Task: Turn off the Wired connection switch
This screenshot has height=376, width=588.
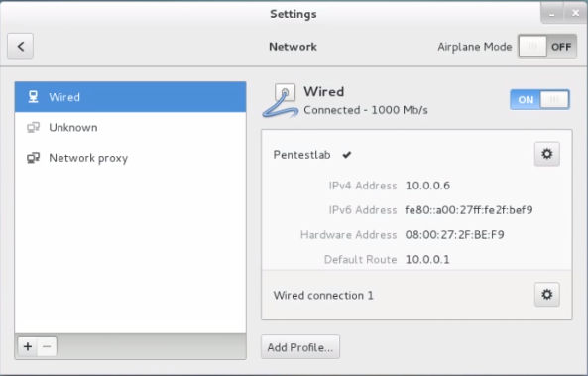Action: pos(539,100)
